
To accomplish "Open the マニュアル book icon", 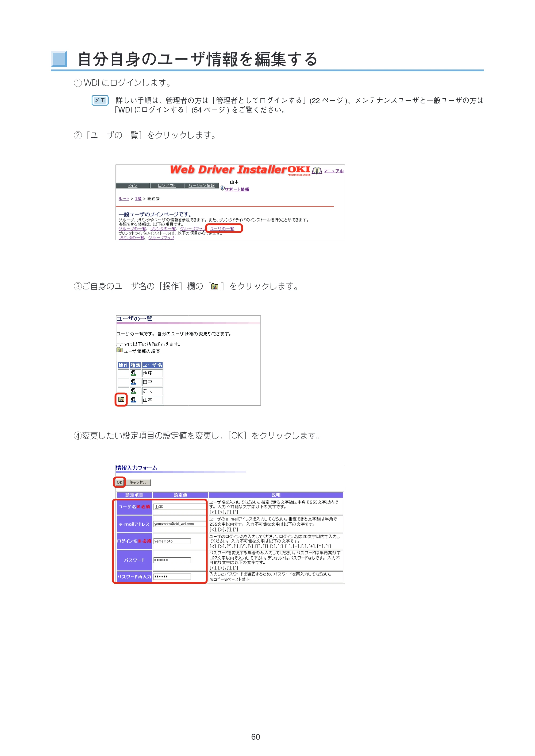I will tap(317, 171).
